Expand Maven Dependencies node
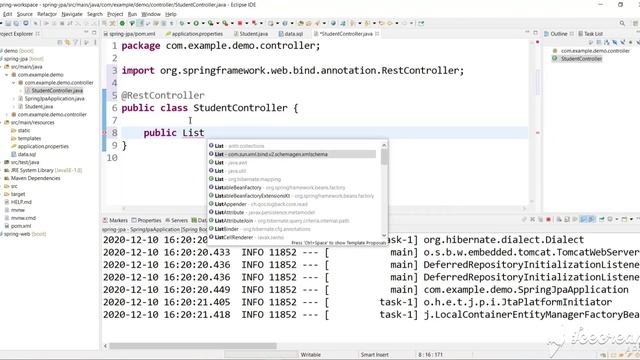640x360 pixels. tap(1, 178)
